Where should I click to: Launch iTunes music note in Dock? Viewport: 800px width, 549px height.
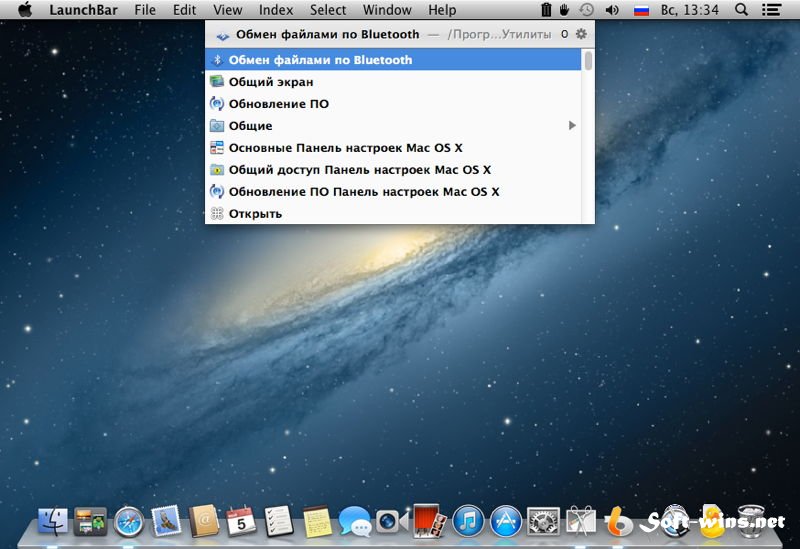click(x=468, y=521)
